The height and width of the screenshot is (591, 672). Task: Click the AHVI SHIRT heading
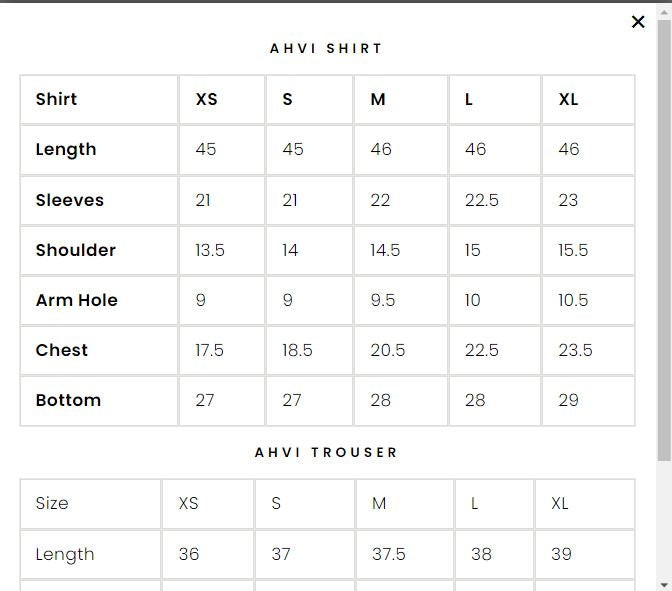pos(327,48)
